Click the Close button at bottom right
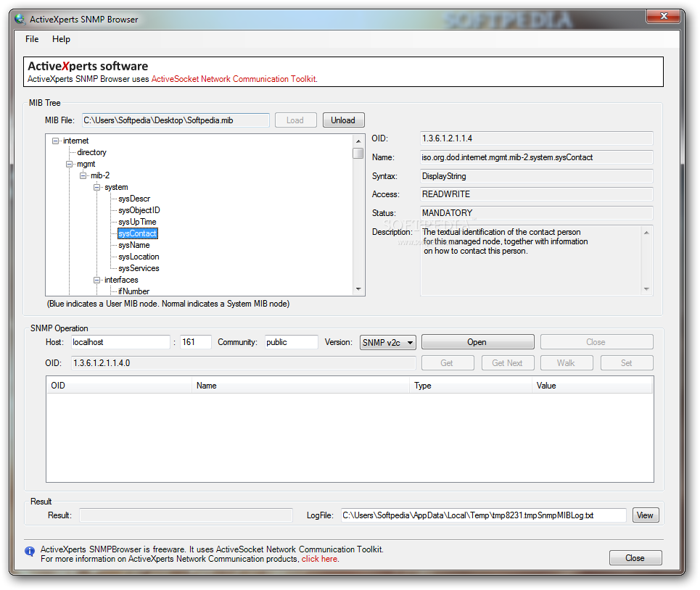Image resolution: width=700 pixels, height=590 pixels. 635,558
